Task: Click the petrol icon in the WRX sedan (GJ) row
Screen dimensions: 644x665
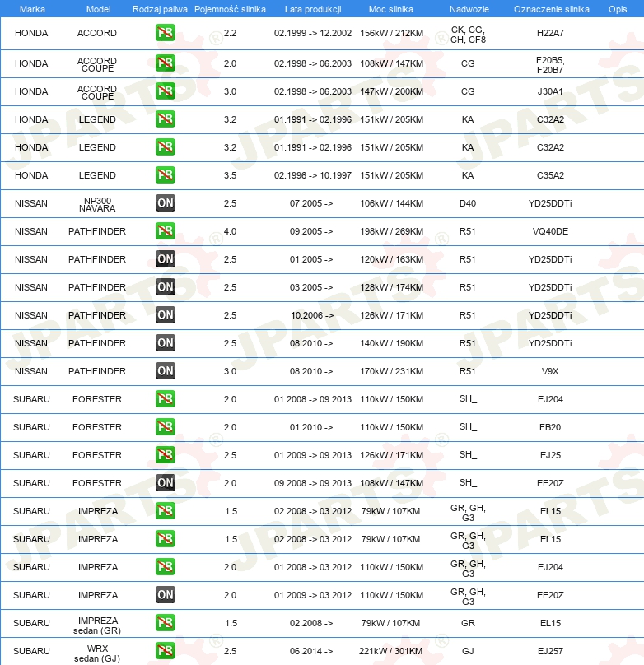Action: click(165, 651)
